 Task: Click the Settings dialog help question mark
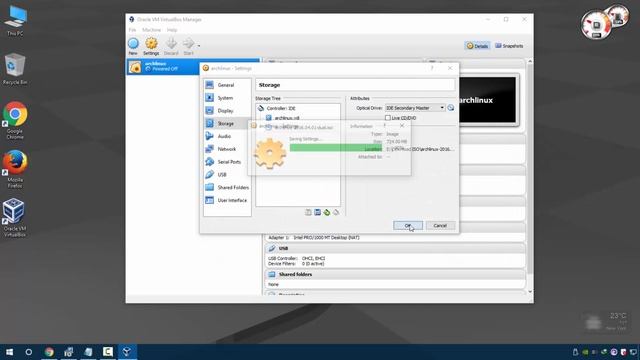(432, 68)
